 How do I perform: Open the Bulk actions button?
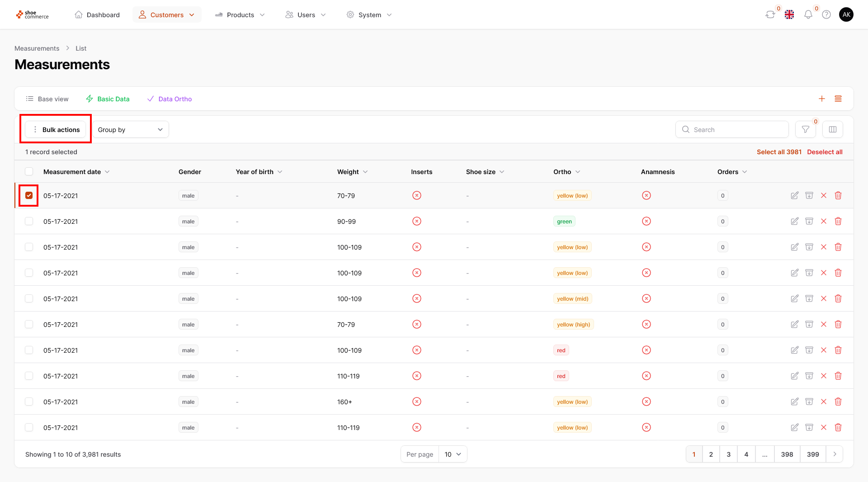pyautogui.click(x=56, y=130)
